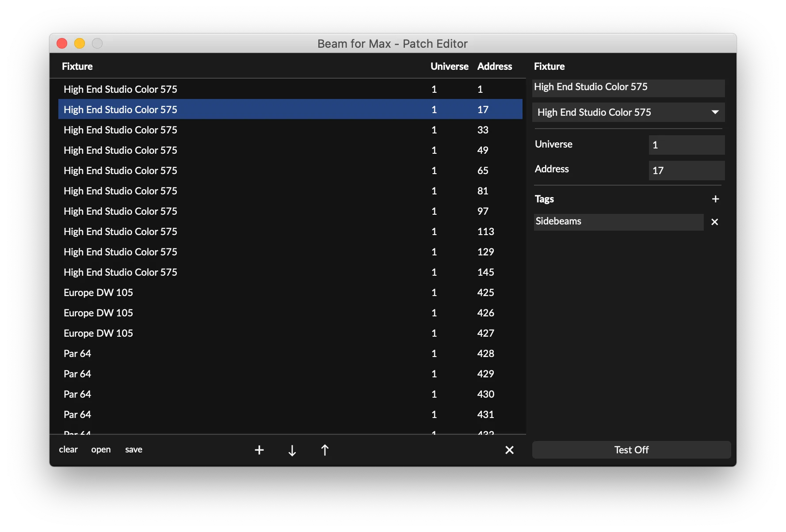786x532 pixels.
Task: Move the selected fixture up using the up arrow
Action: pos(325,450)
